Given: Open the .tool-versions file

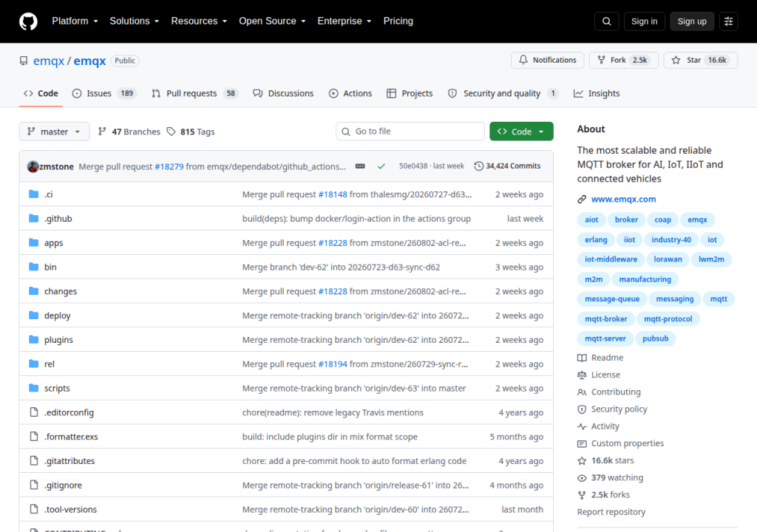Looking at the screenshot, I should [70, 509].
